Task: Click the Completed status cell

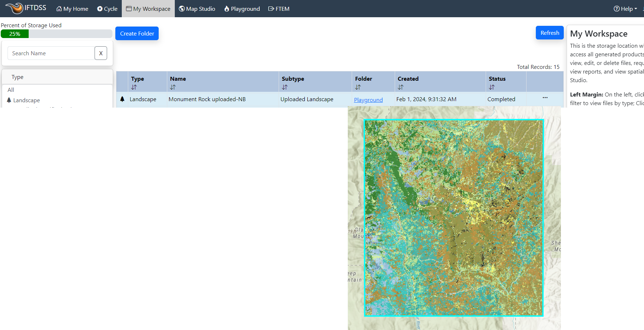Action: [x=501, y=99]
